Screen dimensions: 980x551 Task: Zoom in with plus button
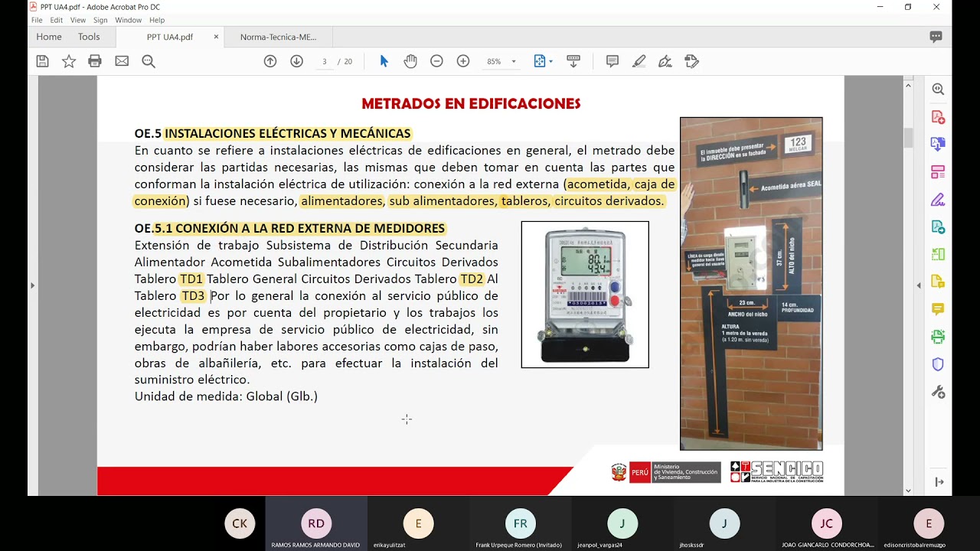463,61
